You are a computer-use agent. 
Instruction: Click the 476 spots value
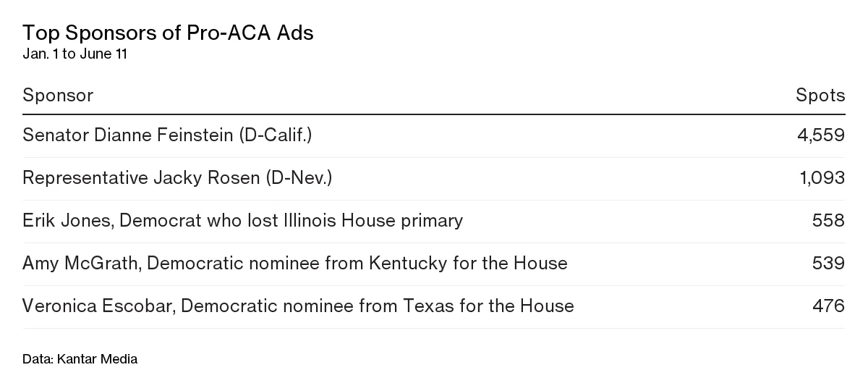click(828, 306)
